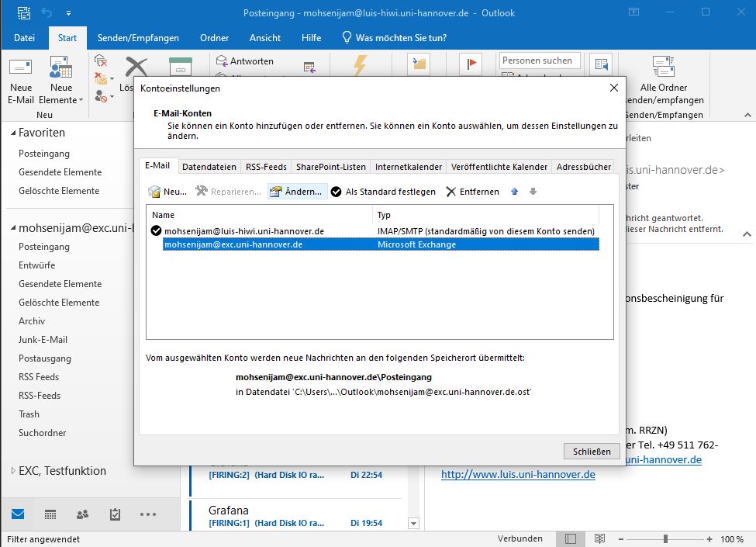Open the www.luis.uni-hannover.de link
Image resolution: width=756 pixels, height=547 pixels.
(x=518, y=474)
